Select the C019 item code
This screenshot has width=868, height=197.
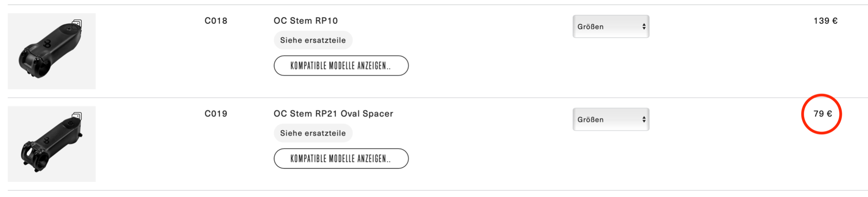coord(216,114)
